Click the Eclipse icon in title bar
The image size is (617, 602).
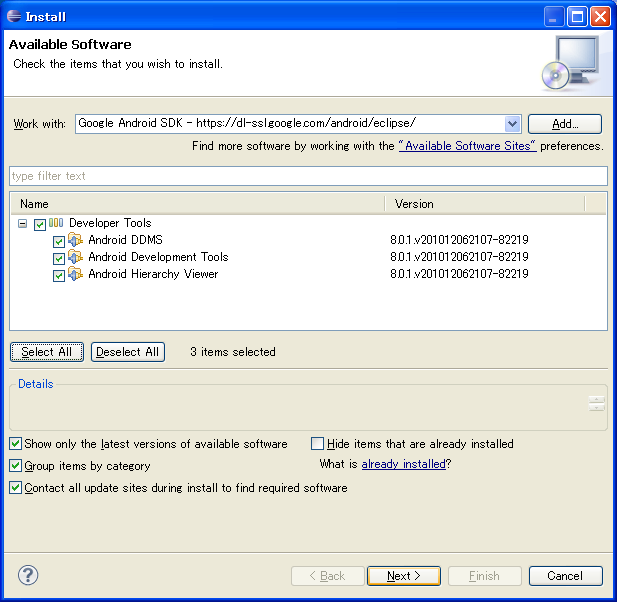pos(14,16)
